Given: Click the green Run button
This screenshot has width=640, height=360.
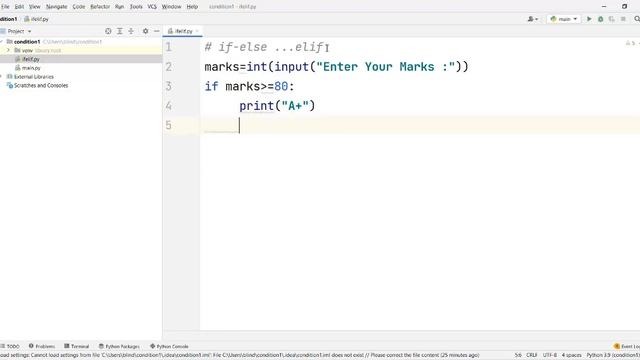Looking at the screenshot, I should click(589, 19).
